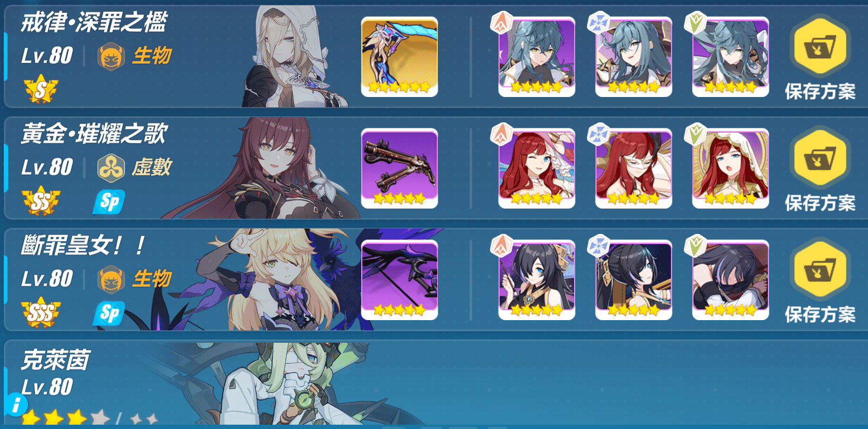
Task: Click save-loadout icon for 斷罪皇女！！
Action: pos(820,270)
